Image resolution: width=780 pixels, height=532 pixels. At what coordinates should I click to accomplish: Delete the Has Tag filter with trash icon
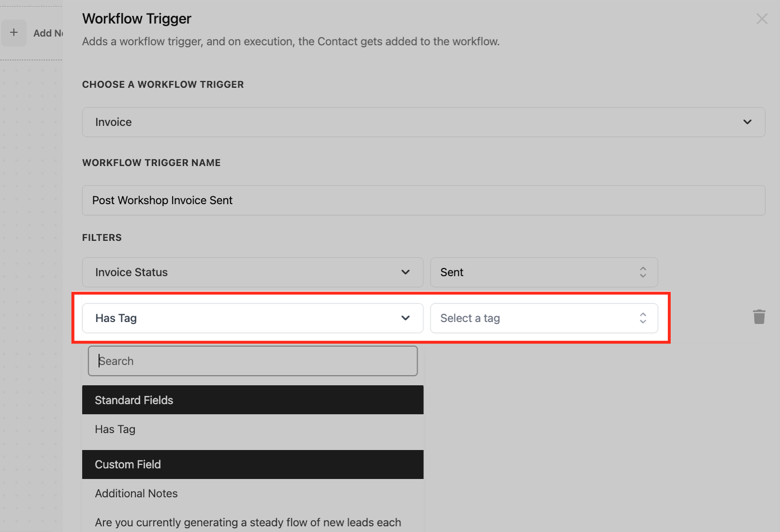tap(759, 317)
